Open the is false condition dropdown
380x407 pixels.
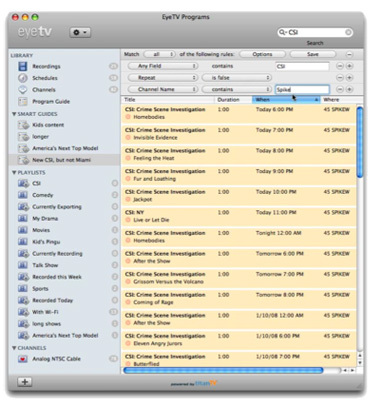(x=237, y=78)
